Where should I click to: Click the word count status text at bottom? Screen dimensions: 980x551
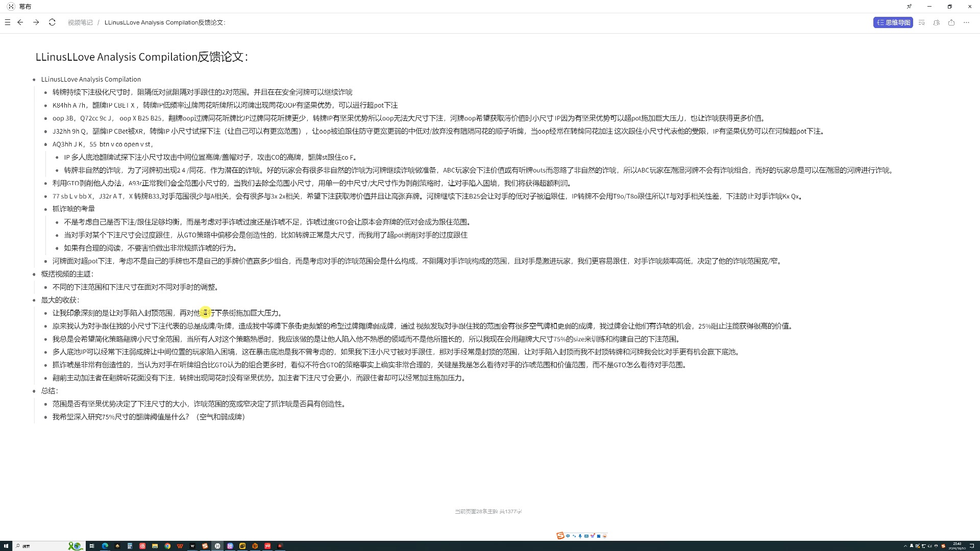pos(488,512)
